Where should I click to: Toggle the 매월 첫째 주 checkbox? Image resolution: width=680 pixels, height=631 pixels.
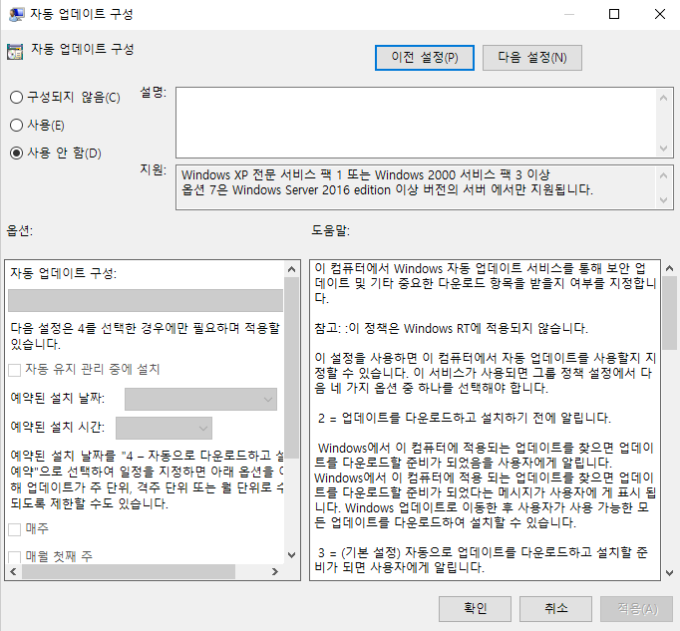[x=15, y=557]
